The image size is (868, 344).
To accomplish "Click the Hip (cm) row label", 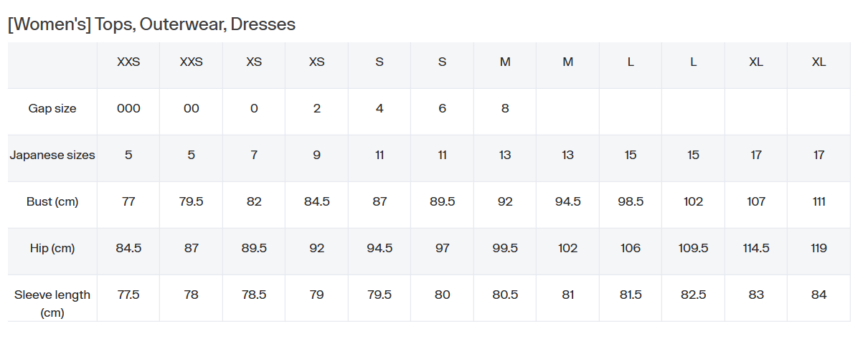I will coord(52,248).
